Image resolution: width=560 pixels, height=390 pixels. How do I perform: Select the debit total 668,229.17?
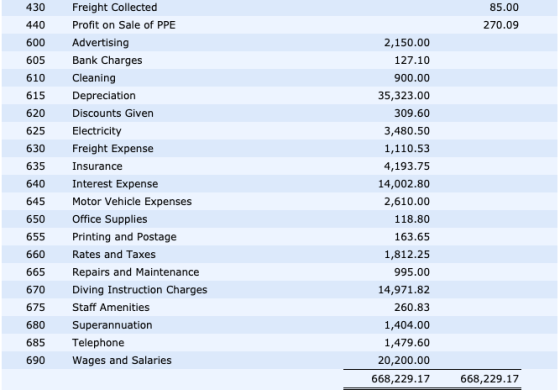pyautogui.click(x=400, y=379)
